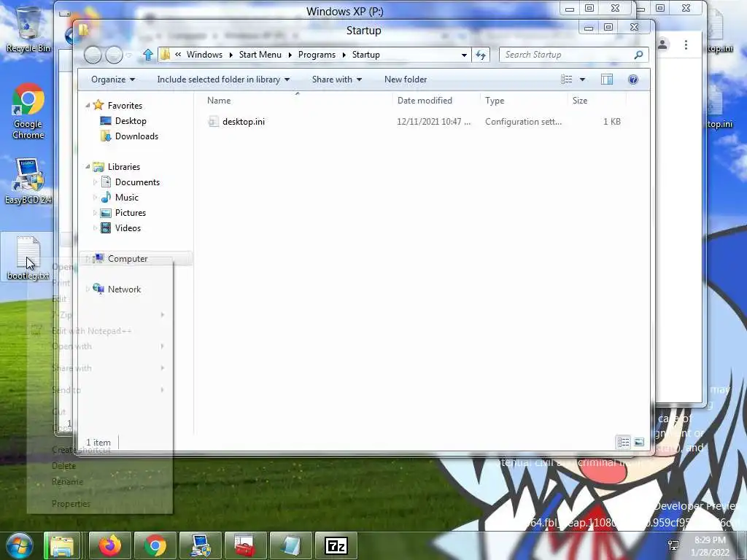
Task: Open the Windows Start orb
Action: 20,545
